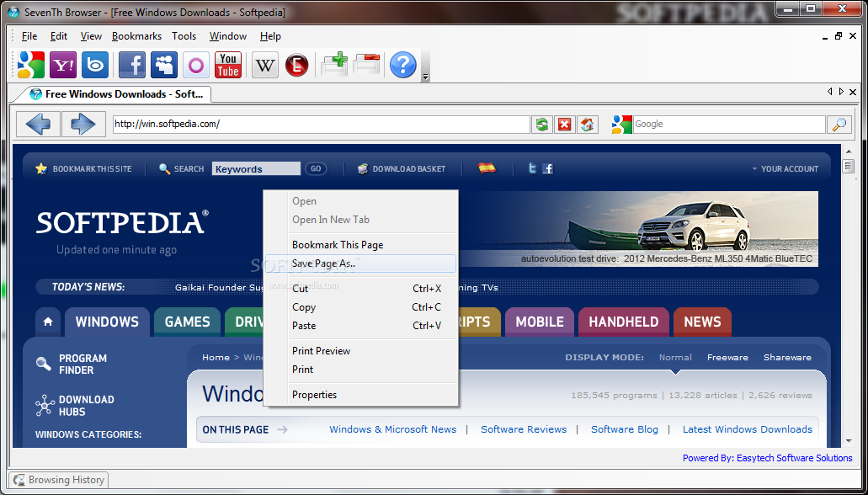Open help with the blue question mark icon

pyautogui.click(x=403, y=65)
